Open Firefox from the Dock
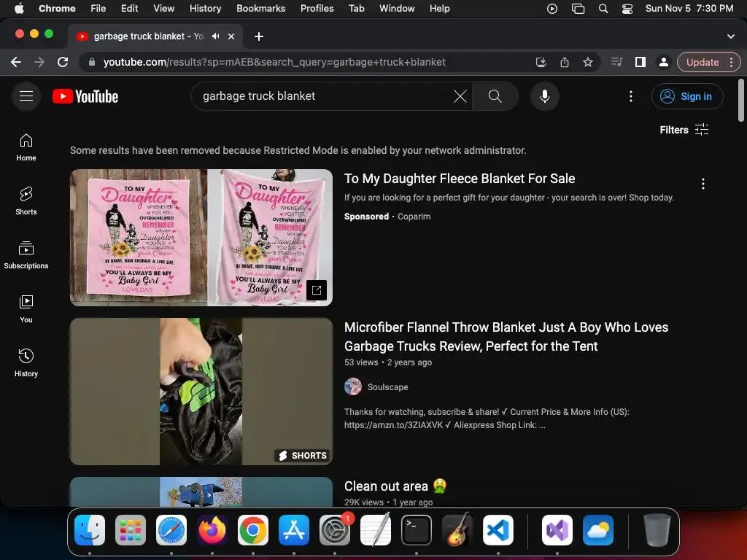Viewport: 747px width, 560px height. [212, 530]
